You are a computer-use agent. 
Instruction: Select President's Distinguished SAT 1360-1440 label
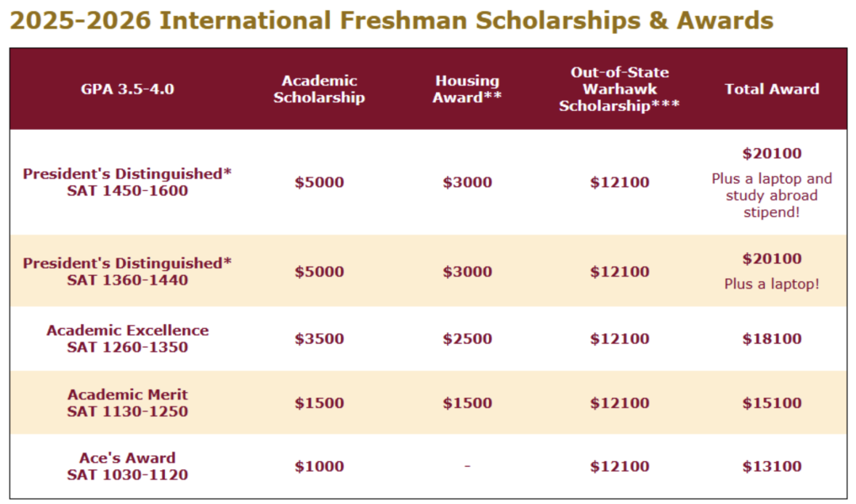pos(127,271)
